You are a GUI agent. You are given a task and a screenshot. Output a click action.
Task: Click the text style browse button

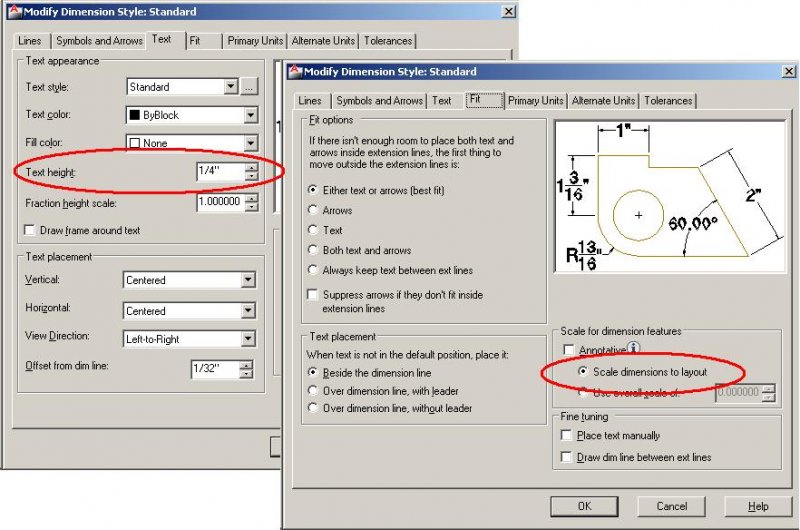(249, 87)
